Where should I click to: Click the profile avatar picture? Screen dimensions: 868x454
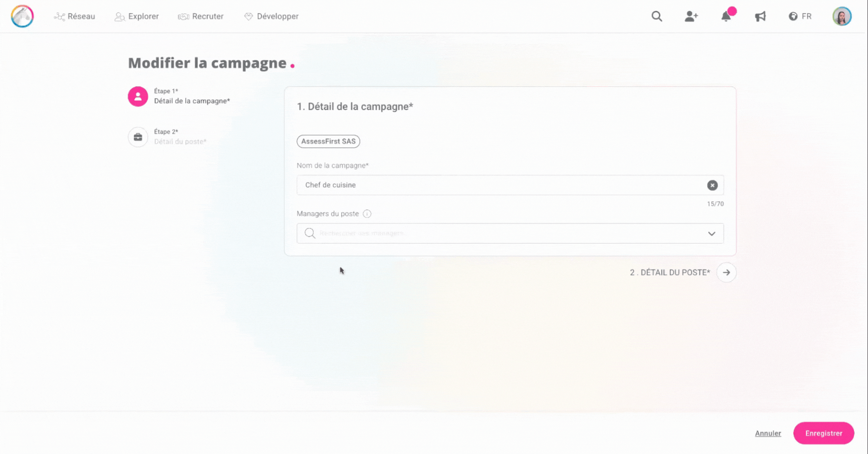(841, 16)
